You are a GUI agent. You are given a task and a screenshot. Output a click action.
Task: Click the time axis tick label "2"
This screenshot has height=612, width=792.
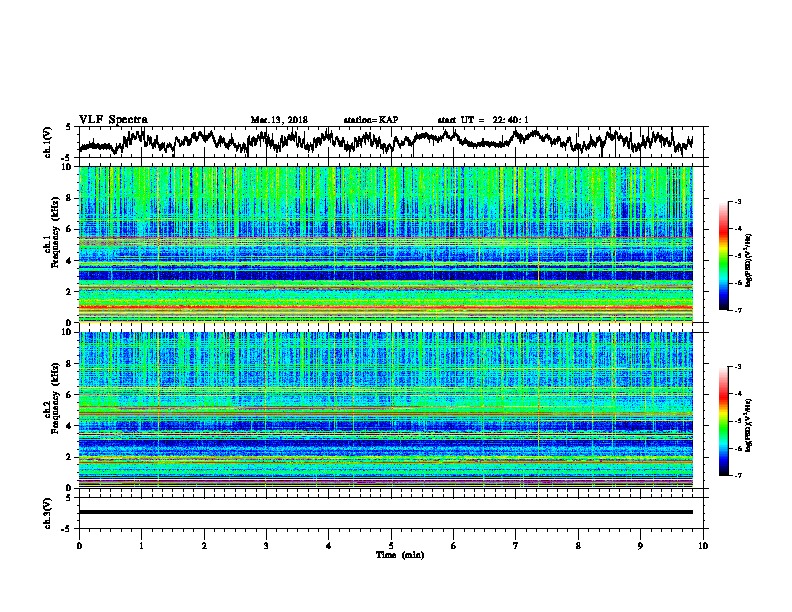[x=204, y=546]
